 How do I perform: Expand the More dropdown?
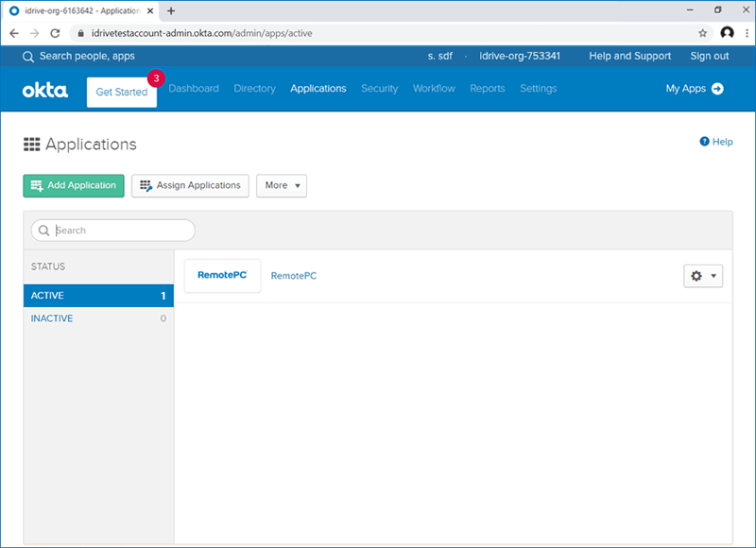point(282,185)
